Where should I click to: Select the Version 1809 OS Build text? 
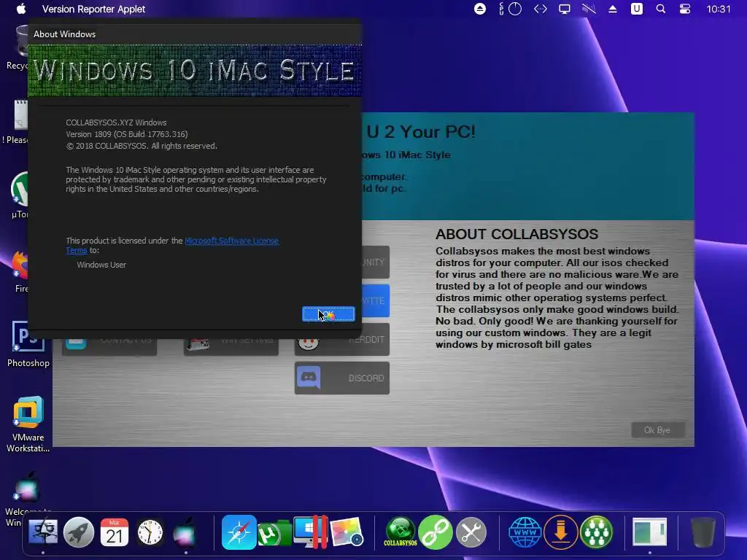click(x=127, y=134)
